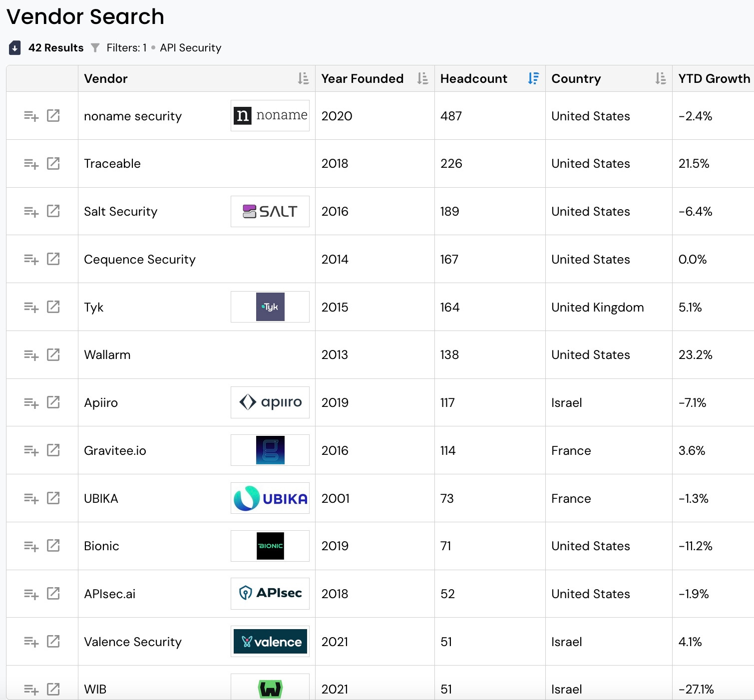The width and height of the screenshot is (754, 700).
Task: Open the Traceable vendor name
Action: coord(112,164)
